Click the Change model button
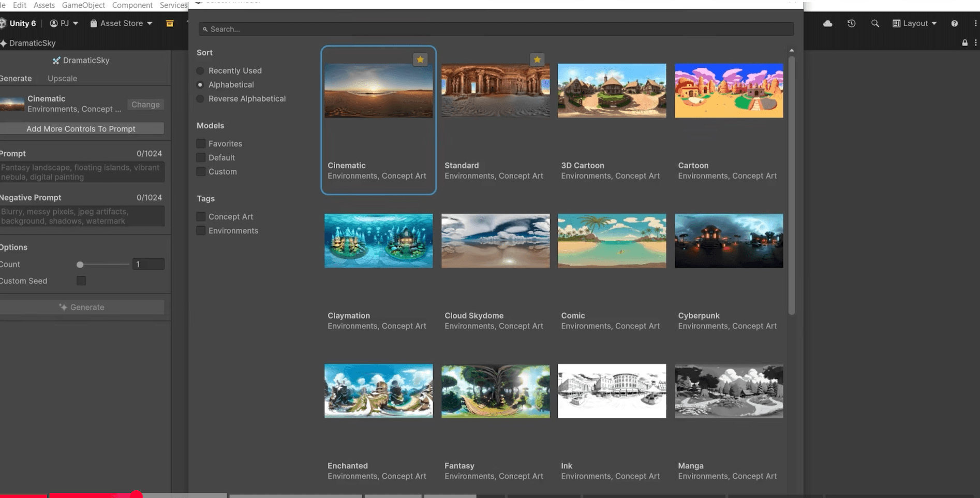 pos(145,105)
